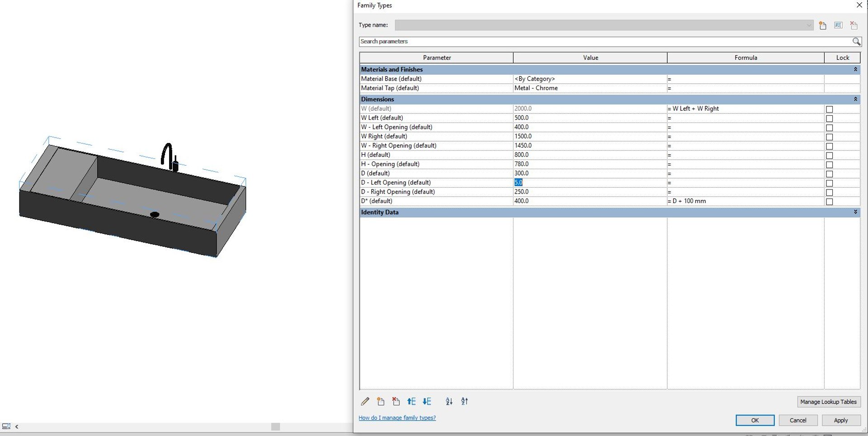Select the 'H - Opening (default)' parameter name
Image resolution: width=868 pixels, height=436 pixels.
[x=390, y=164]
